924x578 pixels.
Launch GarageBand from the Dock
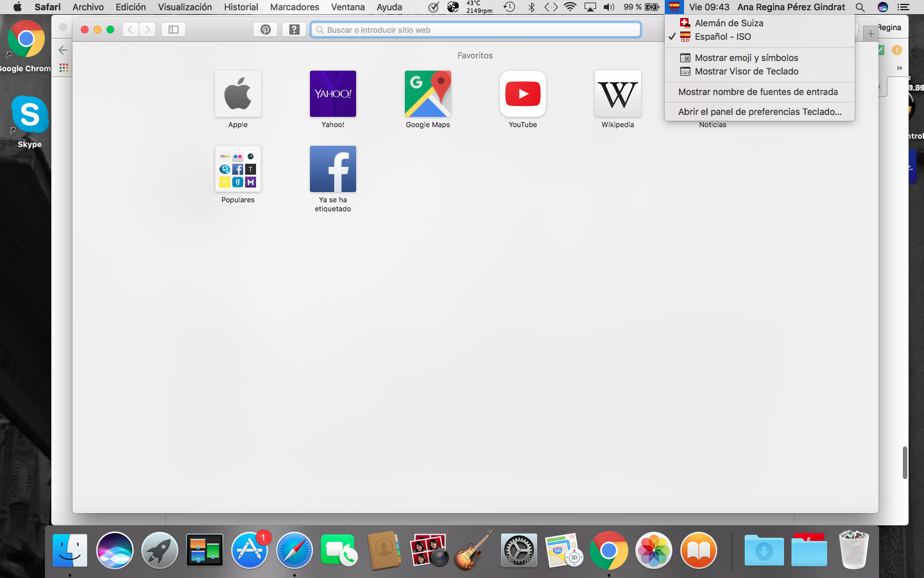[474, 550]
